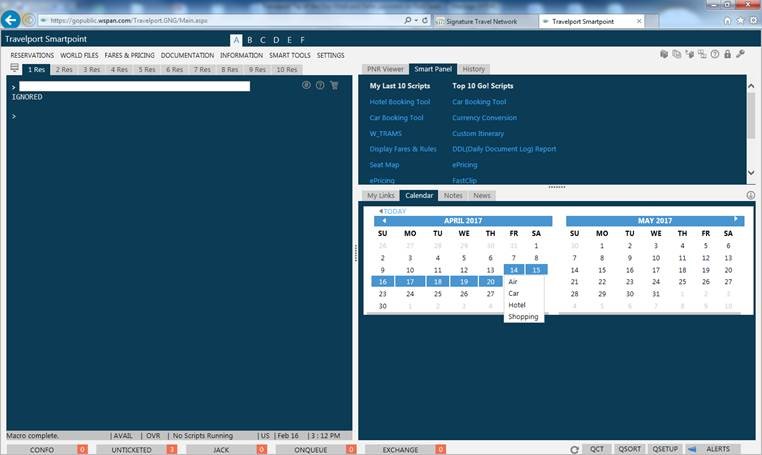Image resolution: width=762 pixels, height=455 pixels.
Task: Select work area D
Action: tap(276, 40)
